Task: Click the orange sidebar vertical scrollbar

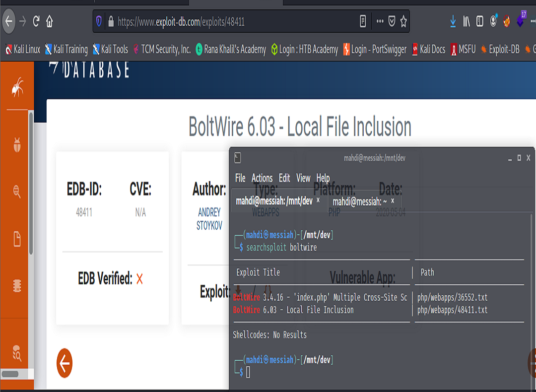Action: point(31,183)
